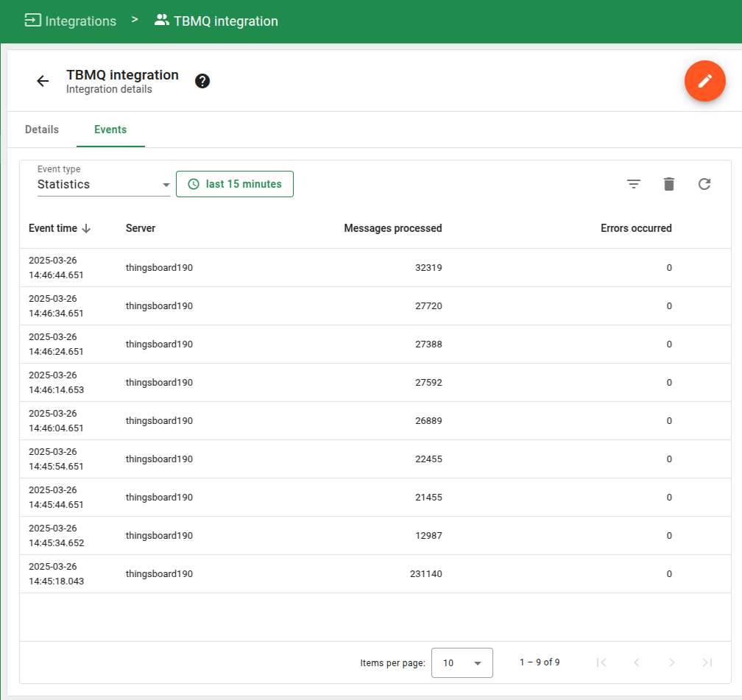Click event time 14:46:14.653 cell

point(56,383)
